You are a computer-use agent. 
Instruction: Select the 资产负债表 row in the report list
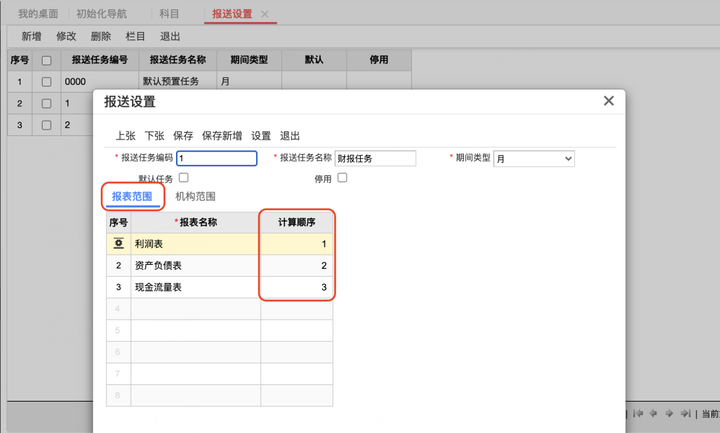click(x=219, y=265)
